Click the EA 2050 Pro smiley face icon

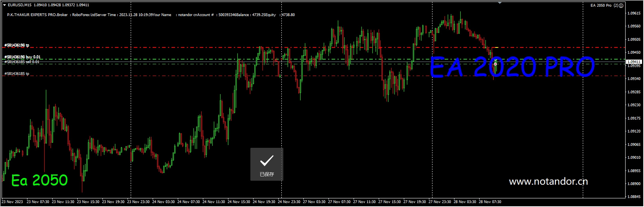coord(621,5)
